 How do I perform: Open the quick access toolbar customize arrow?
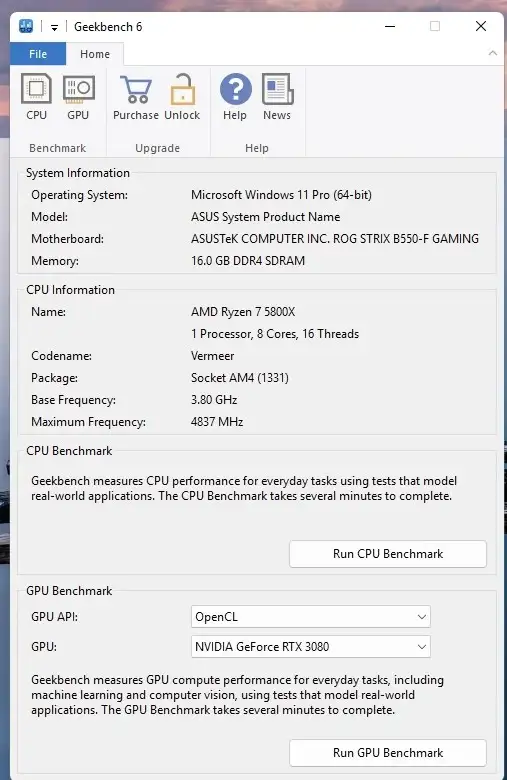point(54,27)
